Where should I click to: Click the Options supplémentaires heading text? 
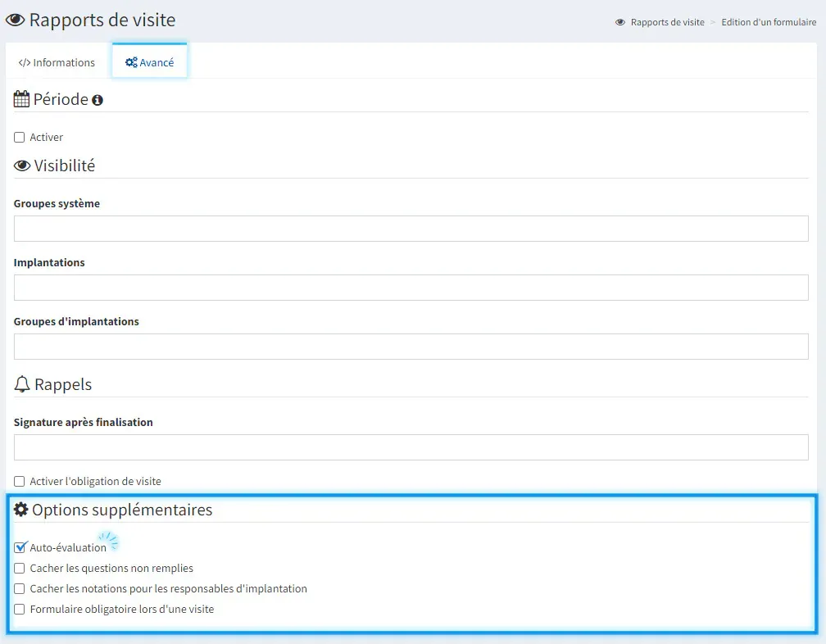pyautogui.click(x=122, y=510)
